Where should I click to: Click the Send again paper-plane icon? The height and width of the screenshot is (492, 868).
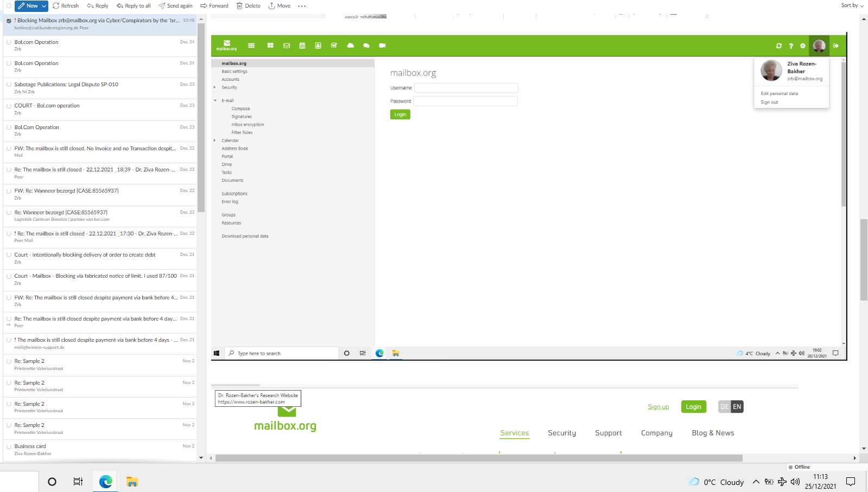click(x=162, y=6)
